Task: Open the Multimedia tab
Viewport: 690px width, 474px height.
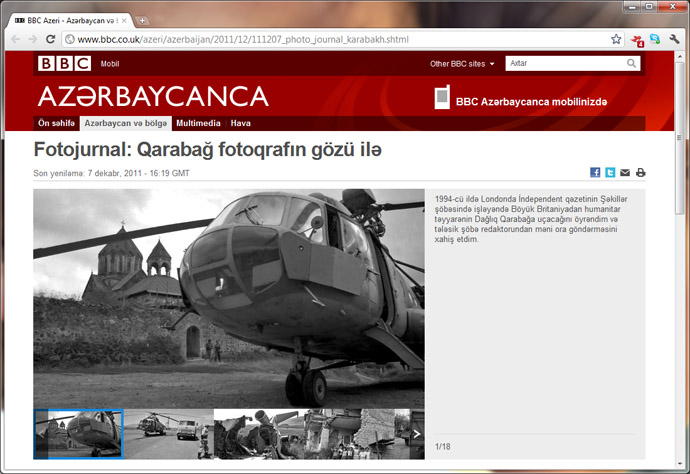Action: click(198, 124)
